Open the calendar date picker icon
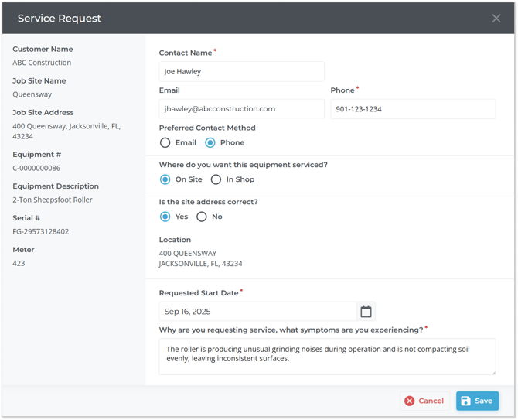 (366, 311)
